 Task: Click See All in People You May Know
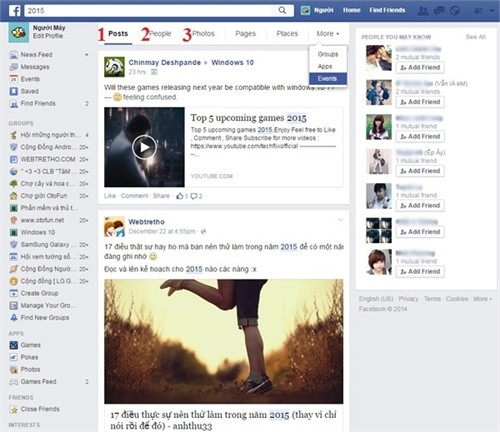pyautogui.click(x=475, y=37)
